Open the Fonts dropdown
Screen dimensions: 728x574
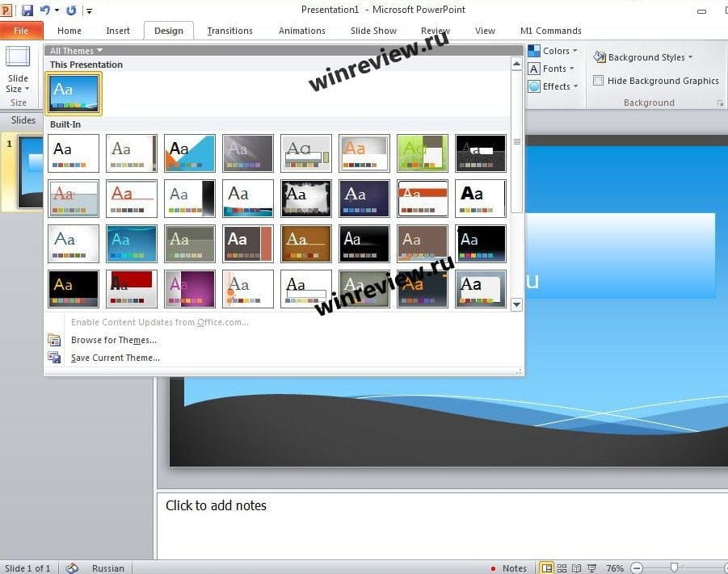pyautogui.click(x=552, y=69)
